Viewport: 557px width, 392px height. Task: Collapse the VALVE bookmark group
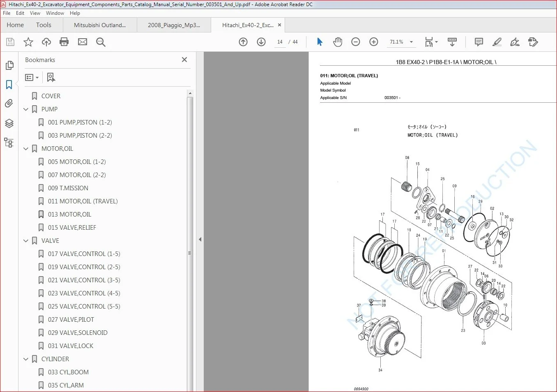tap(26, 241)
